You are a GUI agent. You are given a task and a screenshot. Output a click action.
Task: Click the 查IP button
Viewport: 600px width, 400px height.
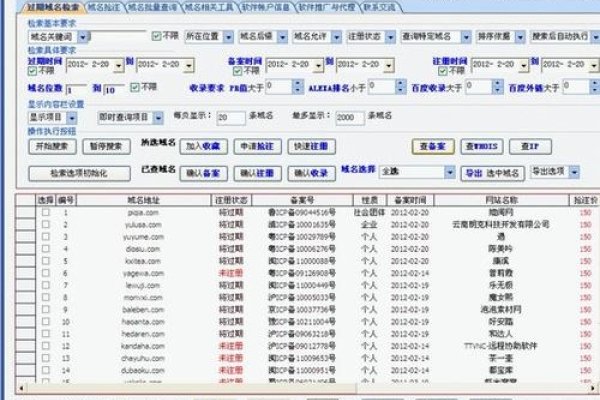(x=530, y=146)
